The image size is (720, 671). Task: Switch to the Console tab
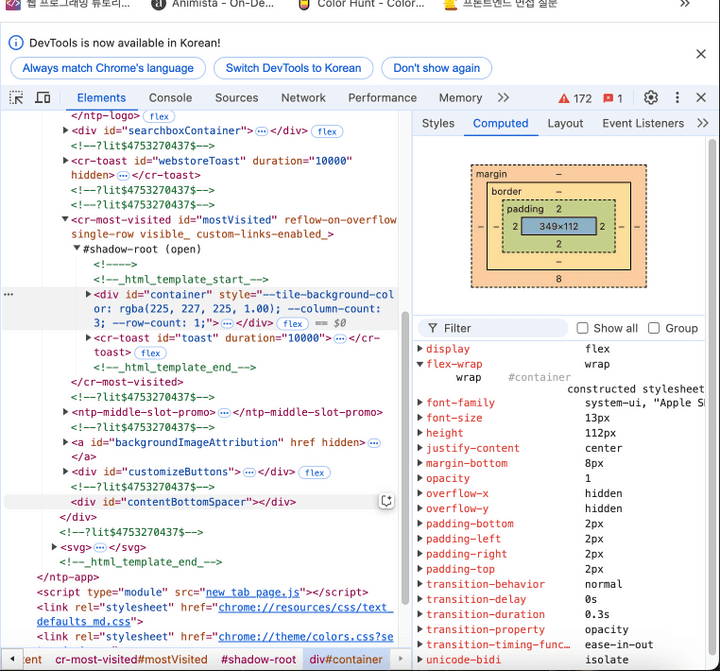click(170, 98)
